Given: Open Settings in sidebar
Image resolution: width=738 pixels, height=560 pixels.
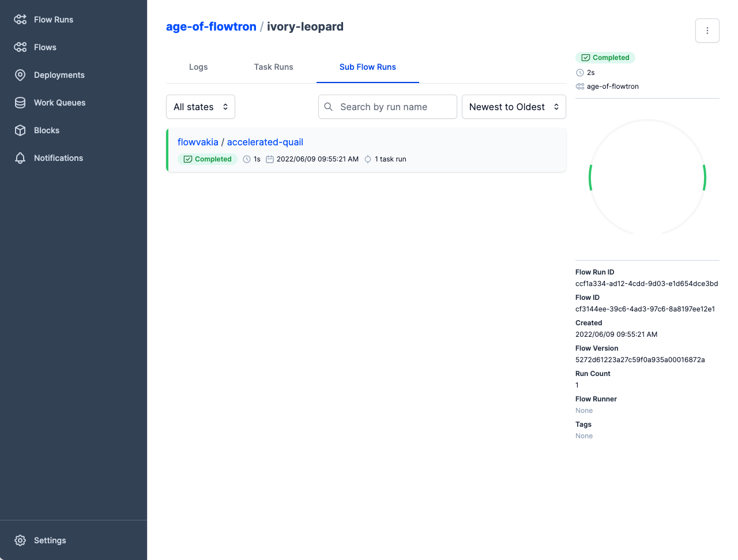Looking at the screenshot, I should 50,540.
